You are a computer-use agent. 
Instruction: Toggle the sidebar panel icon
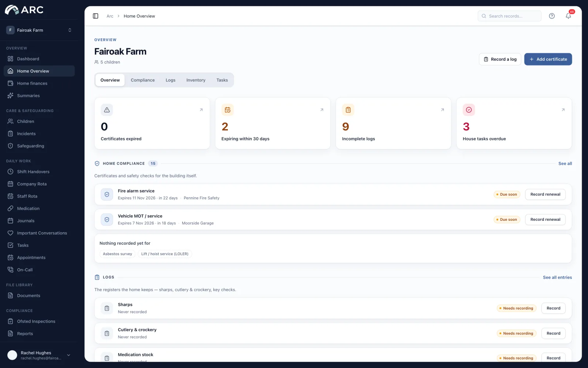[x=96, y=16]
